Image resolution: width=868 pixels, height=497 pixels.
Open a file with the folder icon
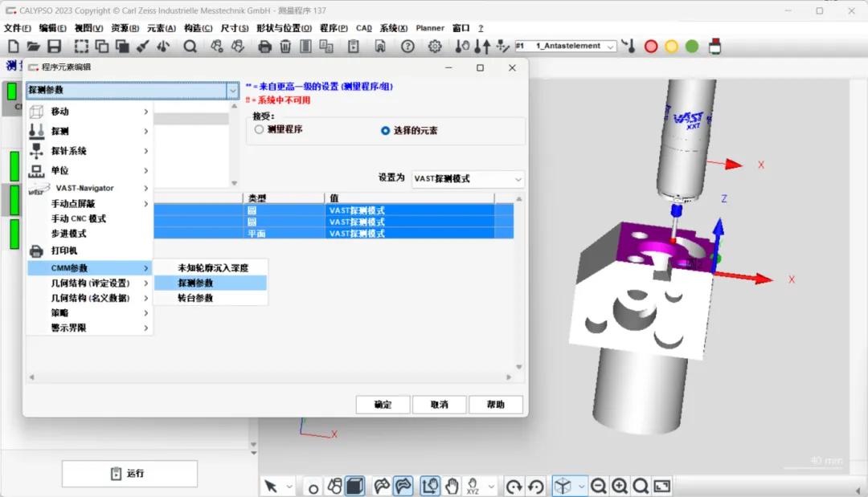pyautogui.click(x=33, y=47)
